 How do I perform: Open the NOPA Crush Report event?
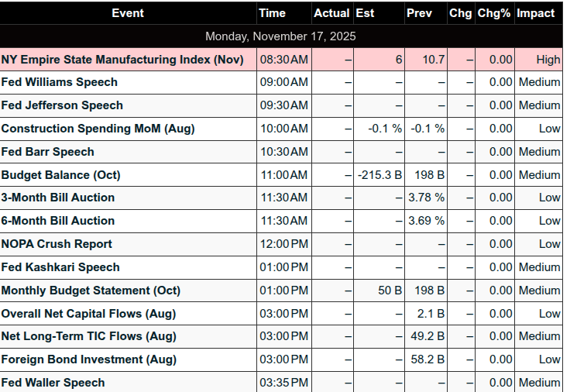(57, 244)
